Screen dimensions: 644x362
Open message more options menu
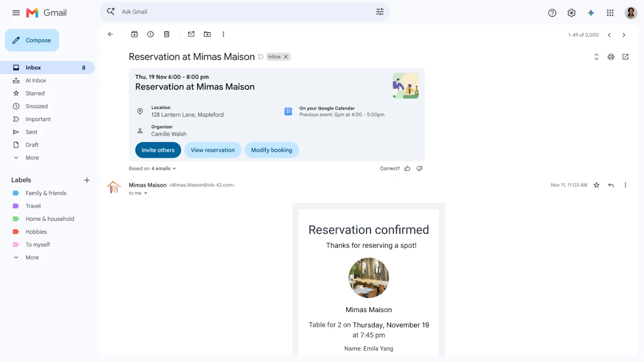[626, 185]
